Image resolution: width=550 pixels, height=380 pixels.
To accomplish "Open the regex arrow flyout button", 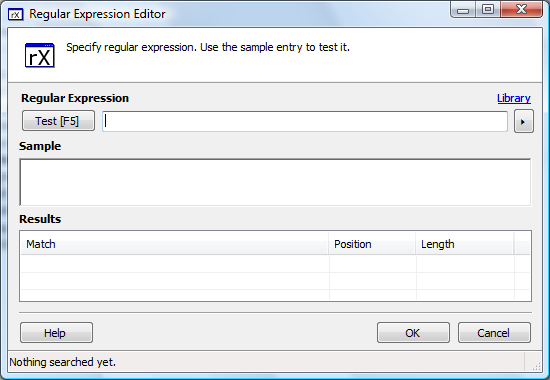I will [x=523, y=121].
